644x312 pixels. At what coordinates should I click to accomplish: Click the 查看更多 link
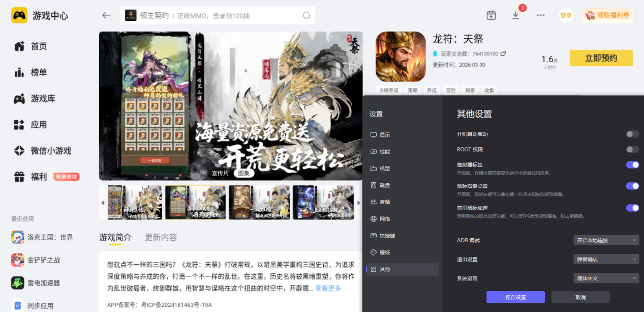[x=328, y=288]
